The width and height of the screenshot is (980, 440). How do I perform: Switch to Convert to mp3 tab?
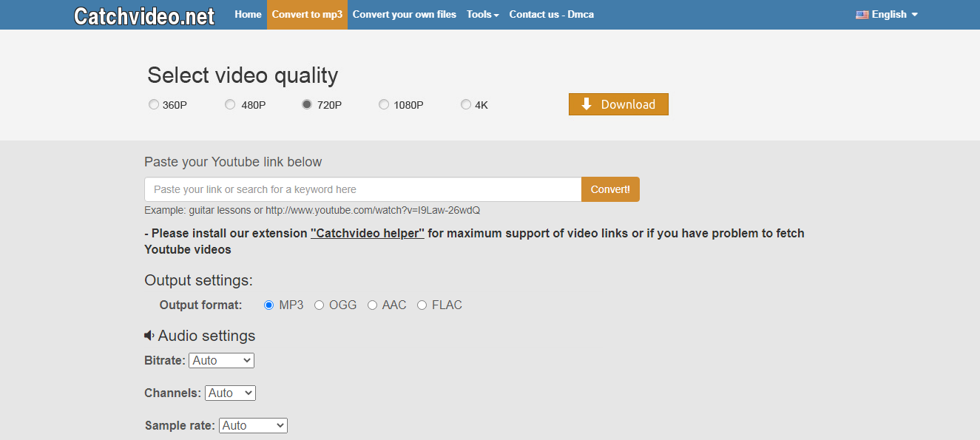(x=307, y=14)
